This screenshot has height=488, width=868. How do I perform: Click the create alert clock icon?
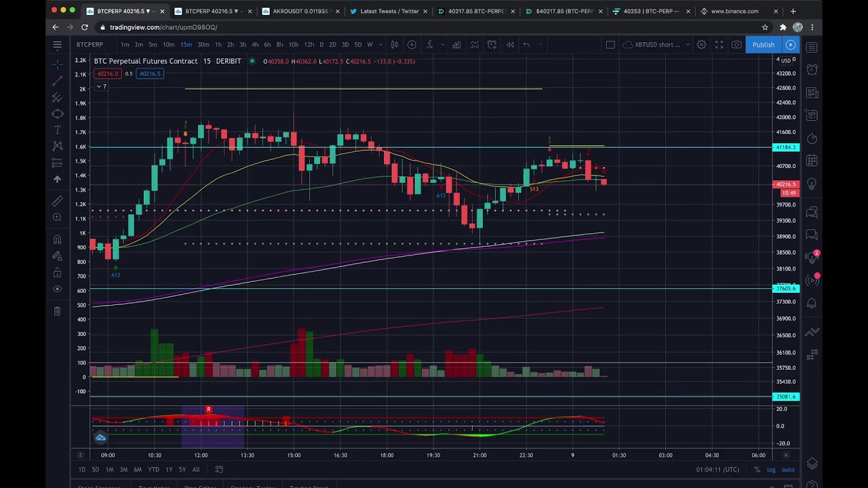[492, 45]
